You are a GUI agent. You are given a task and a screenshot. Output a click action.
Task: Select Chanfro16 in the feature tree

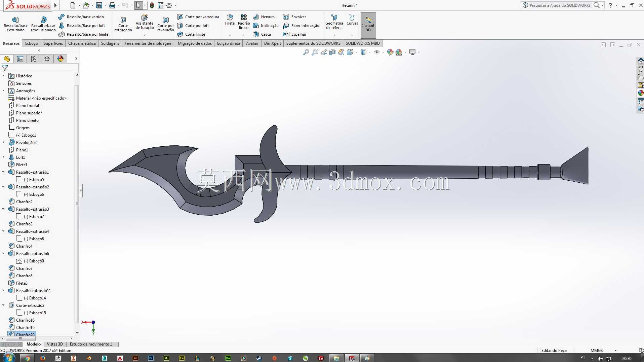22,320
